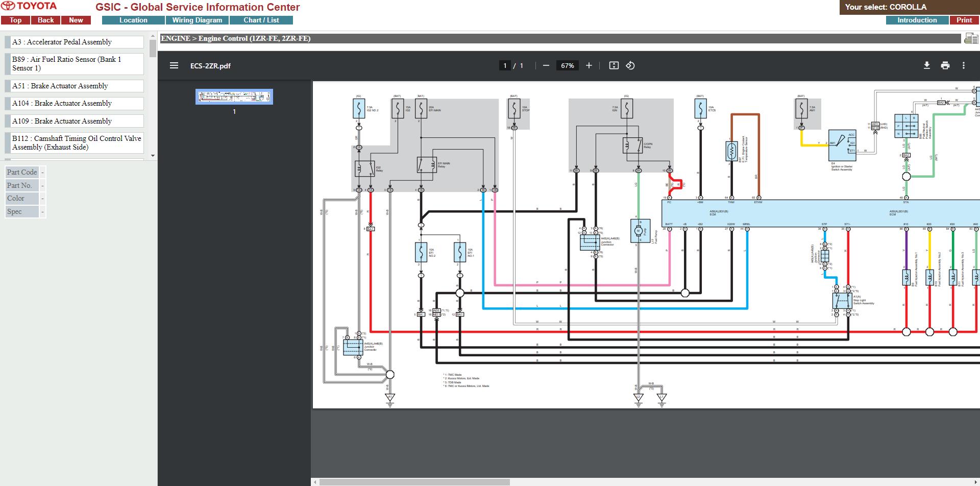The image size is (980, 486).
Task: Click the parts list scroll-down arrow
Action: (153, 155)
